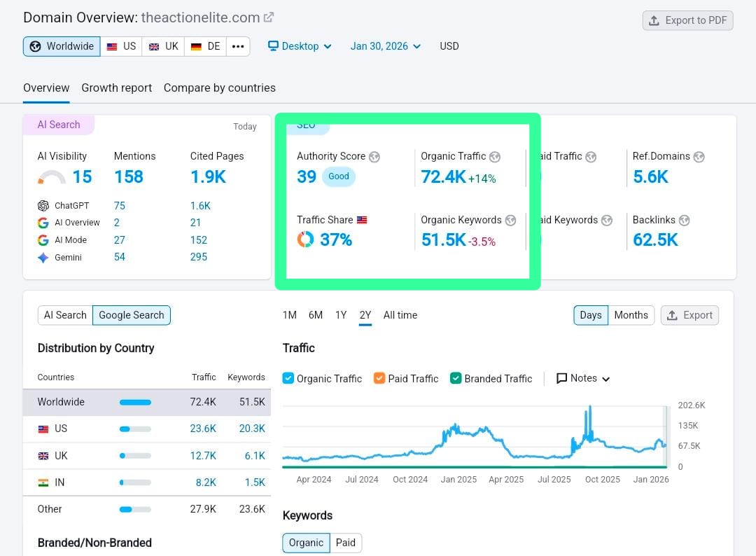This screenshot has width=756, height=556.
Task: Click the chart Export button
Action: click(689, 315)
